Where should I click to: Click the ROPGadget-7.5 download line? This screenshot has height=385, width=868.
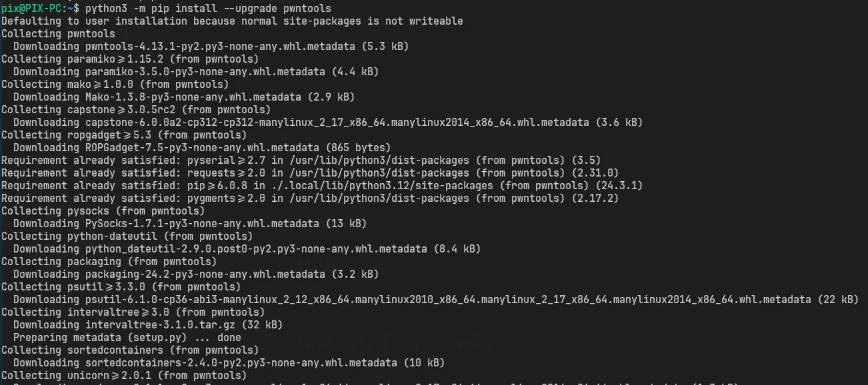click(202, 147)
